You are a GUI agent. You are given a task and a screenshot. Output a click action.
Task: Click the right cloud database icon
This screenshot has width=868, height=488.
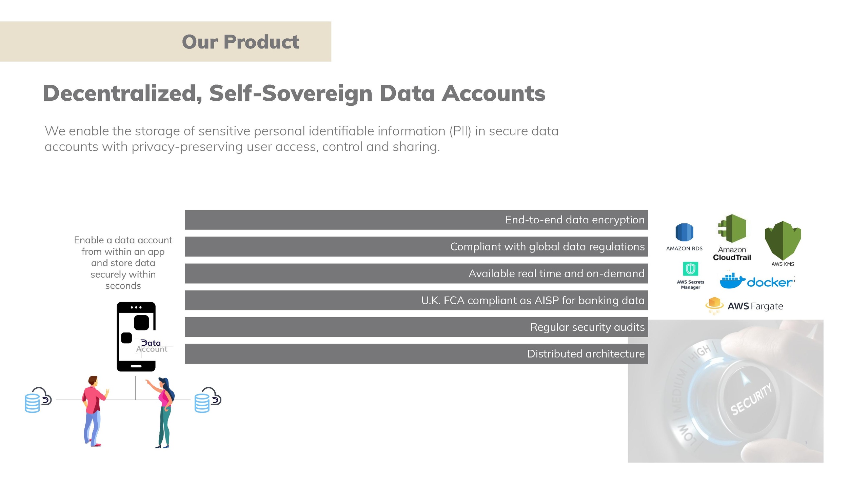tap(208, 400)
